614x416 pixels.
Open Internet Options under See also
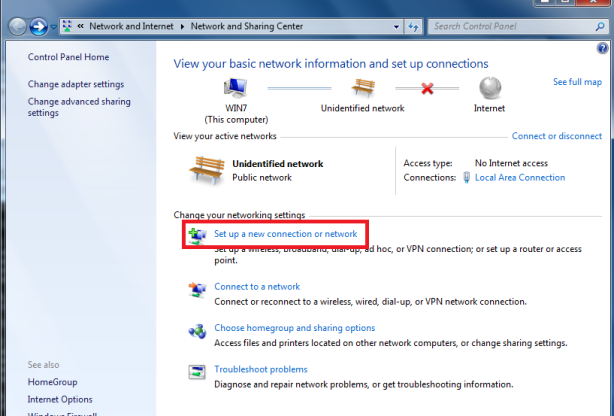tap(60, 400)
